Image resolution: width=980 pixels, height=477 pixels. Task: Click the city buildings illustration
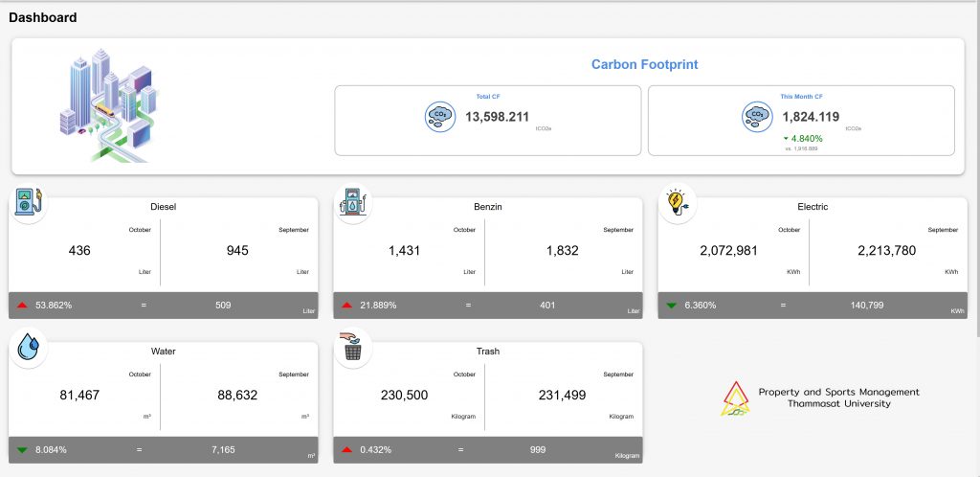pyautogui.click(x=107, y=105)
